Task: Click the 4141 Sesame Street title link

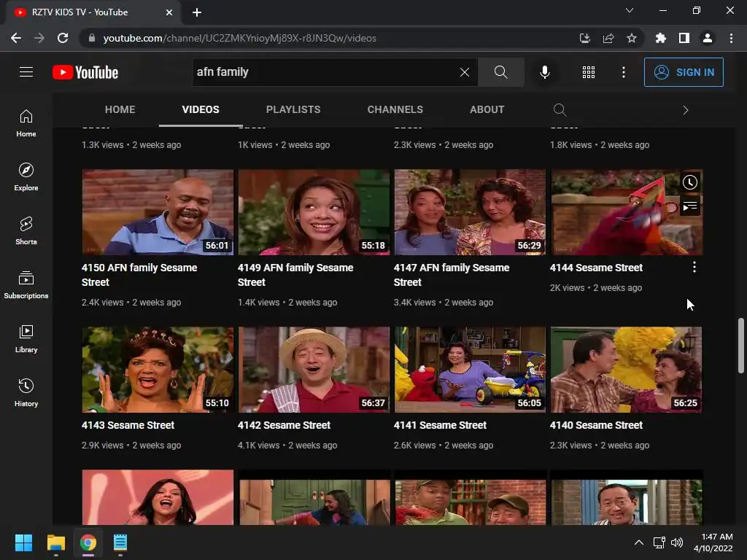Action: (x=440, y=425)
